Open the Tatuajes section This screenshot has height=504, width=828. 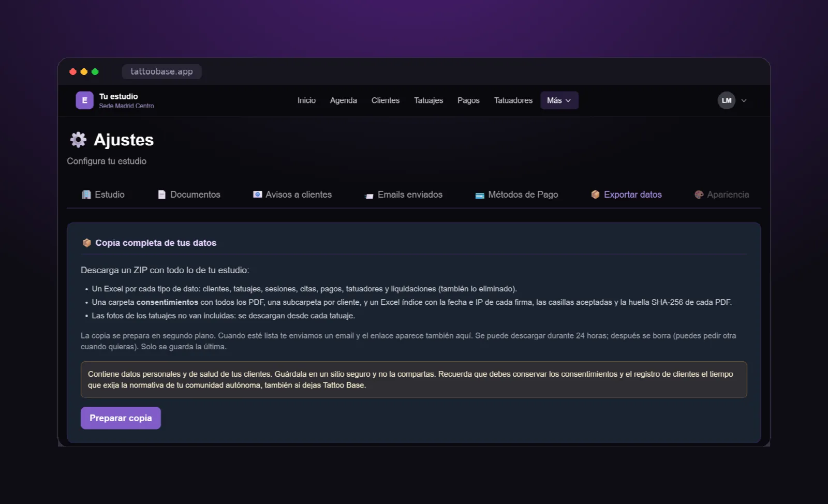coord(428,100)
